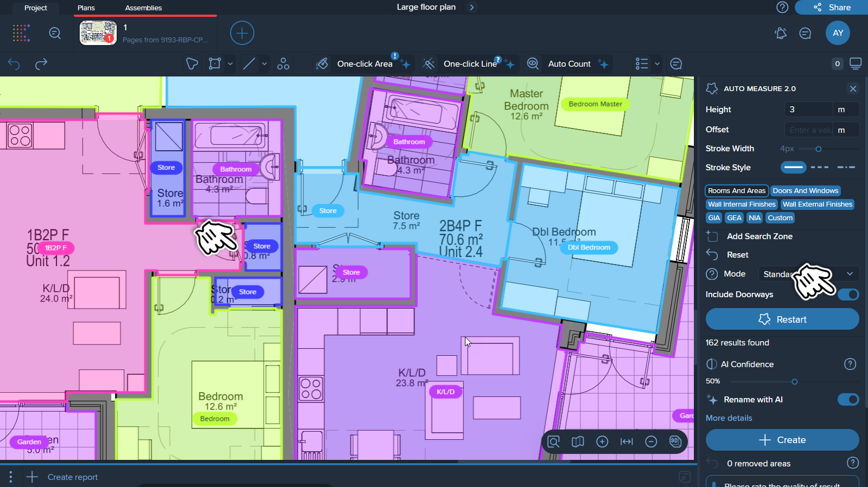Screen dimensions: 868x487
Task: Open notifications bell
Action: click(x=781, y=33)
